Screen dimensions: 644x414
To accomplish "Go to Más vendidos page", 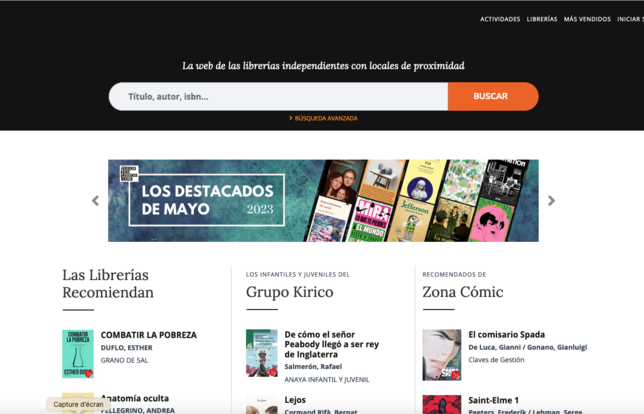I will point(587,19).
